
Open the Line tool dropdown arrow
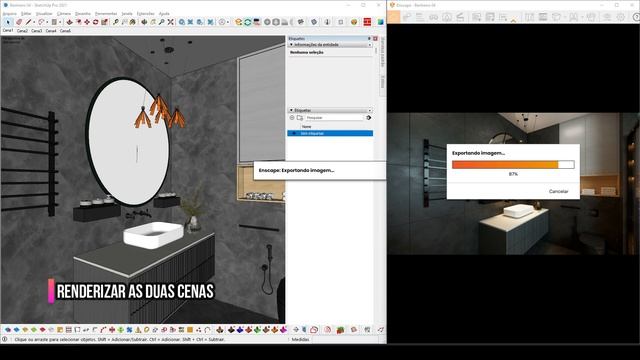coord(34,22)
